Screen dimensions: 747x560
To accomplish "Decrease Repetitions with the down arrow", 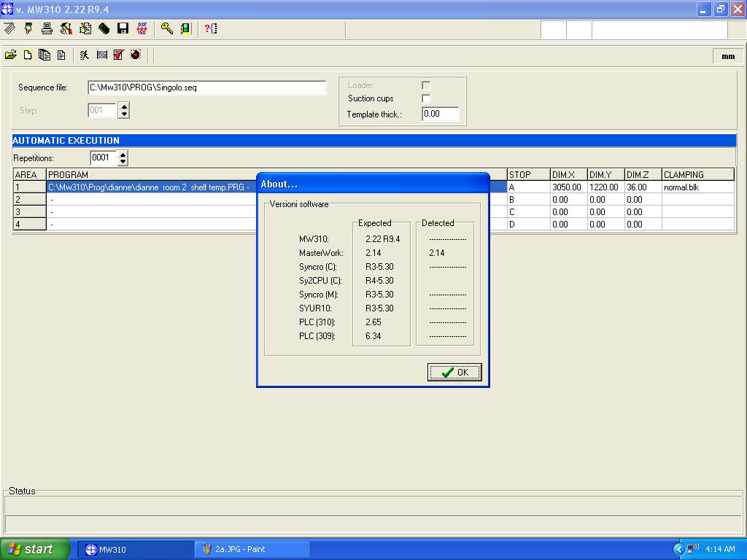I will point(123,161).
